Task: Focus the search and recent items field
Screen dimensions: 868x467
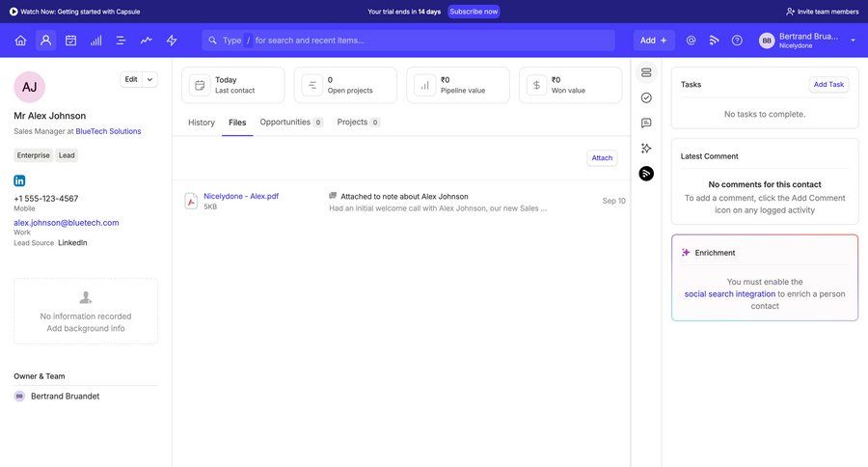Action: (409, 41)
